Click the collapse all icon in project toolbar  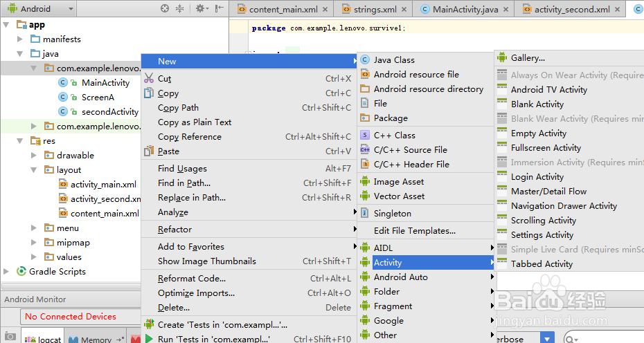[x=180, y=8]
